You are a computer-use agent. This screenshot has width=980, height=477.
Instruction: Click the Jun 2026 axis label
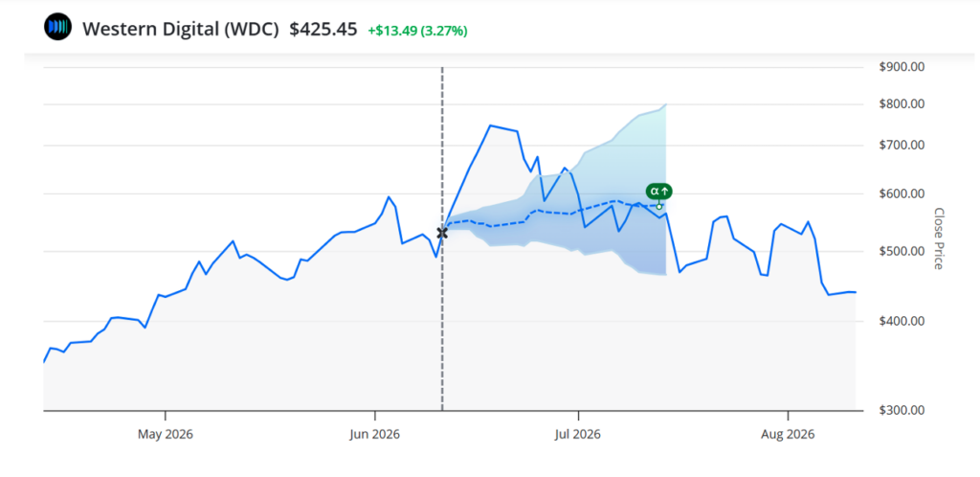pyautogui.click(x=374, y=434)
